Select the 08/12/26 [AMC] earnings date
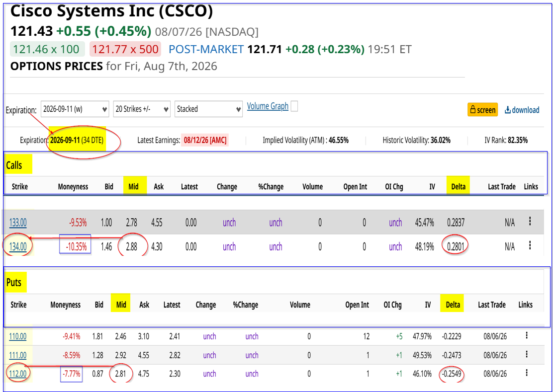Image resolution: width=553 pixels, height=392 pixels. pyautogui.click(x=204, y=140)
